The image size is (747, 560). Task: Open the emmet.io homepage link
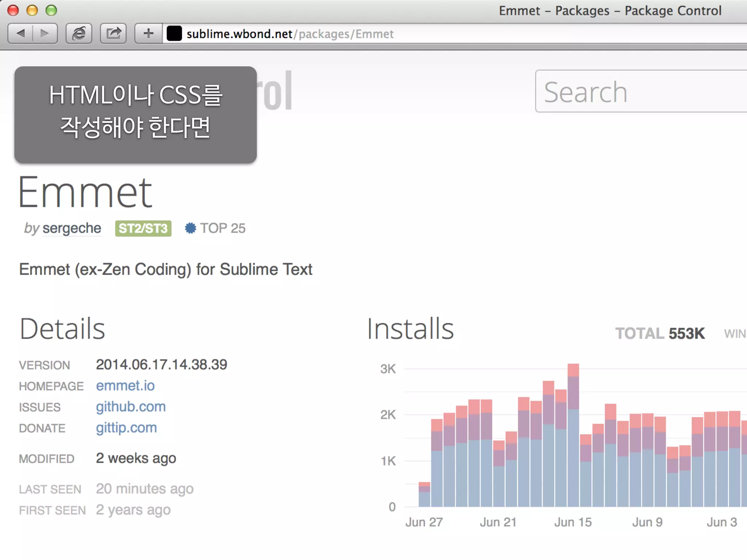coord(125,386)
